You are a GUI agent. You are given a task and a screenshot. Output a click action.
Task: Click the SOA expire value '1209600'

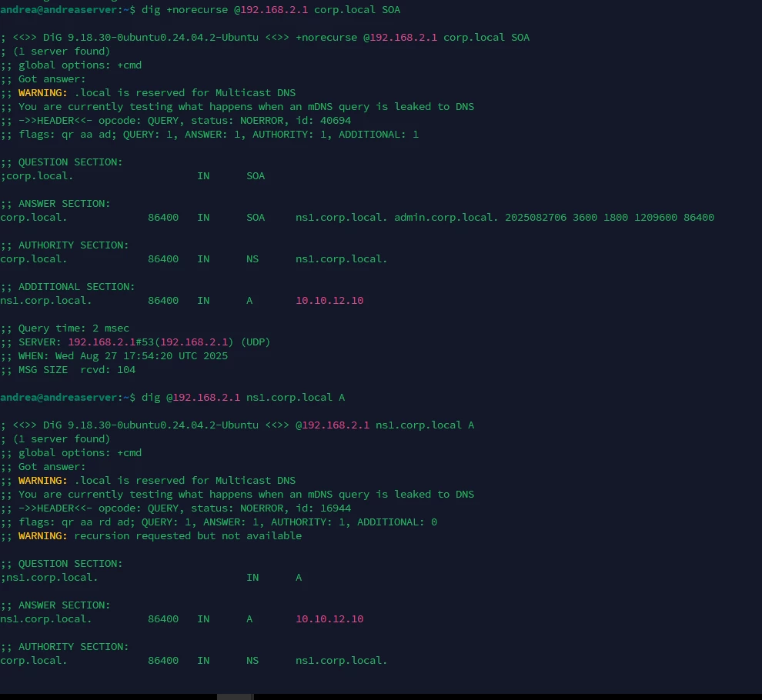(656, 217)
